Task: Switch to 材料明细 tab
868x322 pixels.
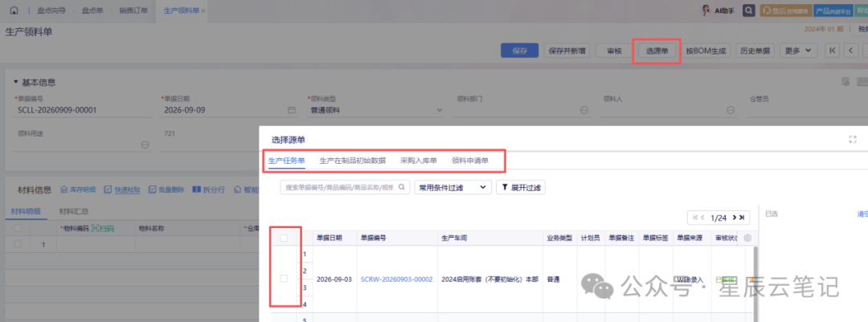Action: [26, 211]
